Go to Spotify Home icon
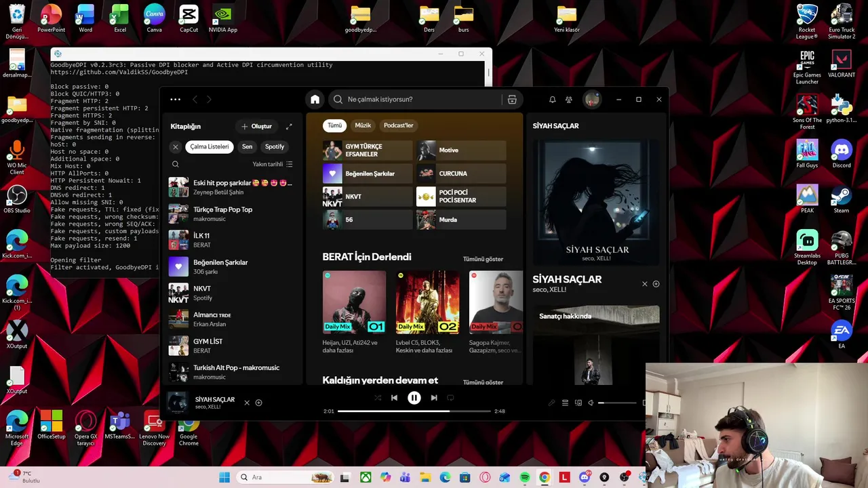 pyautogui.click(x=315, y=100)
